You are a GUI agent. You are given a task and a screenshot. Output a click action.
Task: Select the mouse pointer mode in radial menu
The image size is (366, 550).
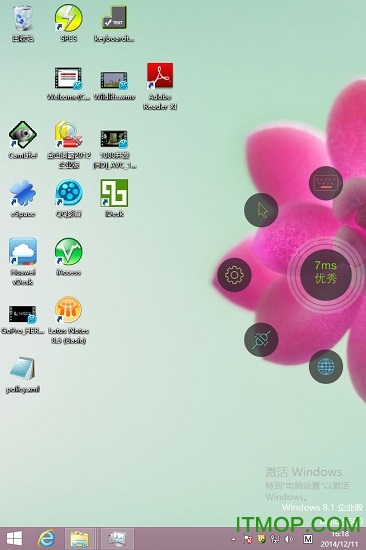coord(261,210)
